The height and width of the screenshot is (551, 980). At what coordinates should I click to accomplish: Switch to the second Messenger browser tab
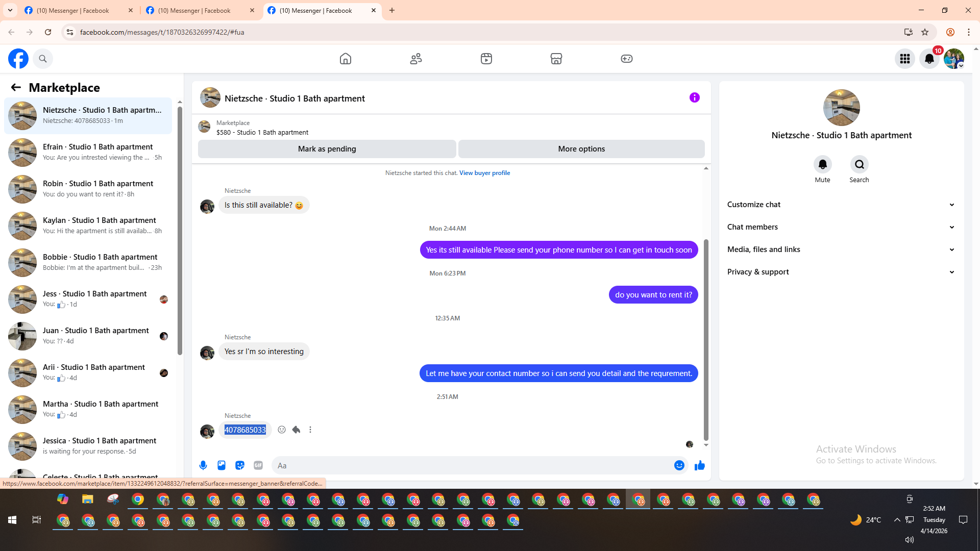click(194, 10)
